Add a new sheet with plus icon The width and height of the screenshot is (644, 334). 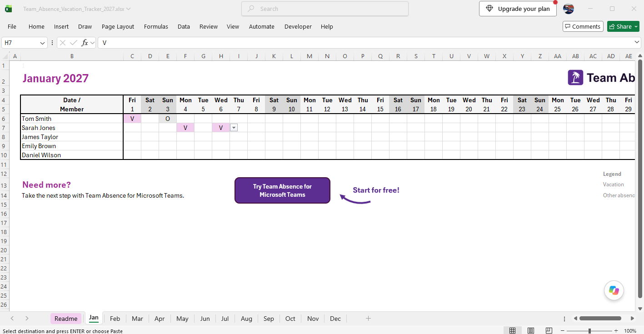[368, 319]
